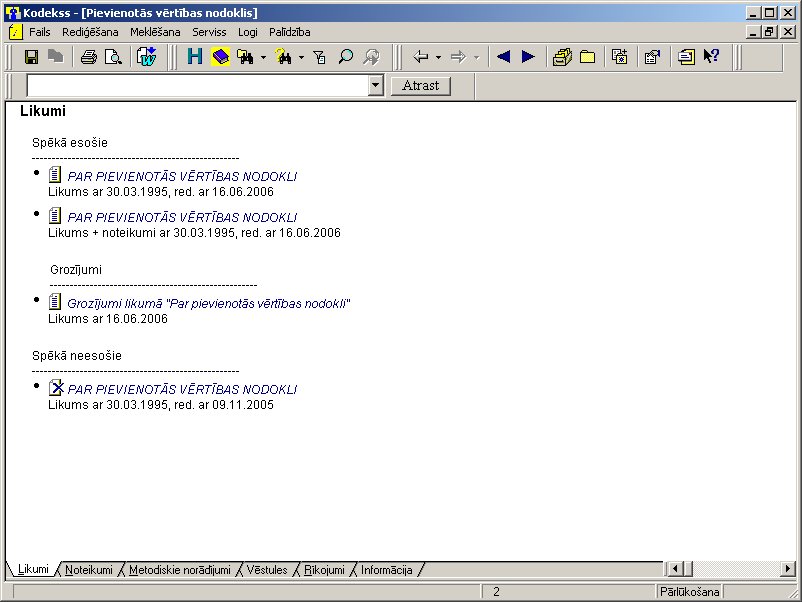Image resolution: width=802 pixels, height=602 pixels.
Task: Click in the search text field
Action: (197, 85)
